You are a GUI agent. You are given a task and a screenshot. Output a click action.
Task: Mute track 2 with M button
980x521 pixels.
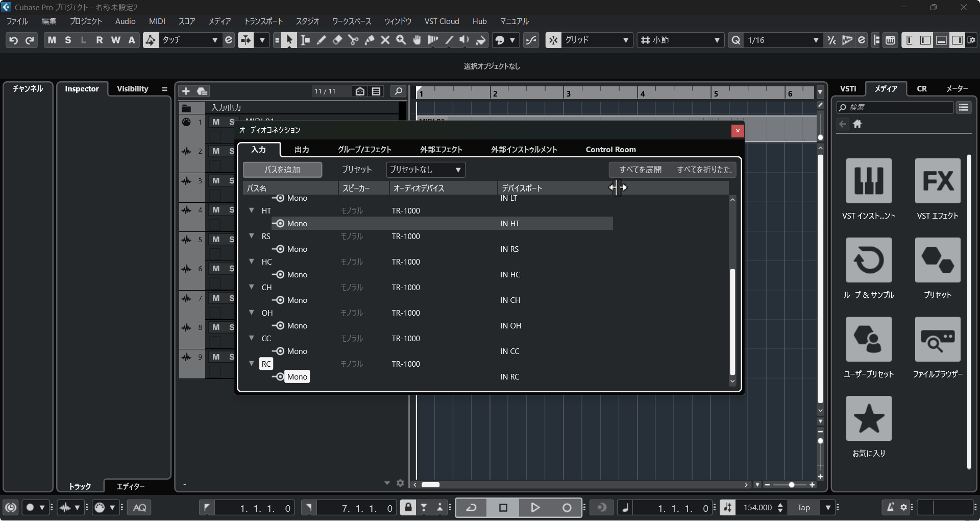coord(216,151)
